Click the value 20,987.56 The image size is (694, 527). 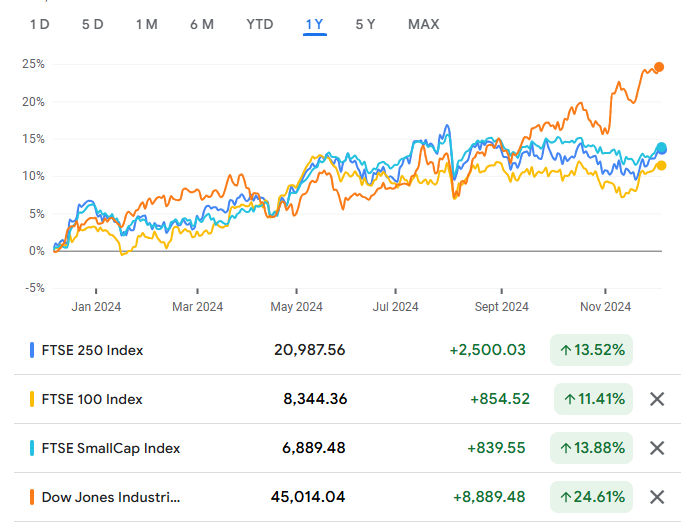pos(309,350)
